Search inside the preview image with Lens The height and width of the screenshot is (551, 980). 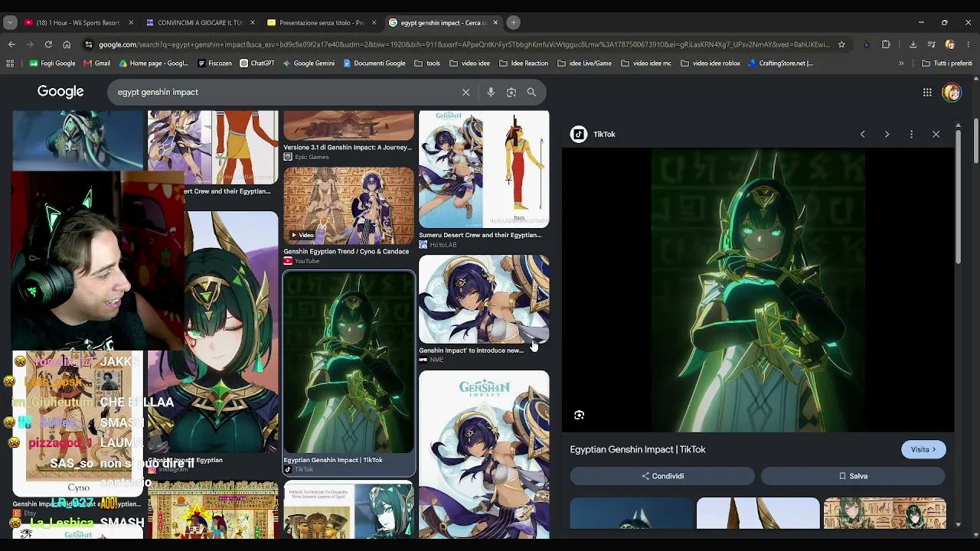579,415
